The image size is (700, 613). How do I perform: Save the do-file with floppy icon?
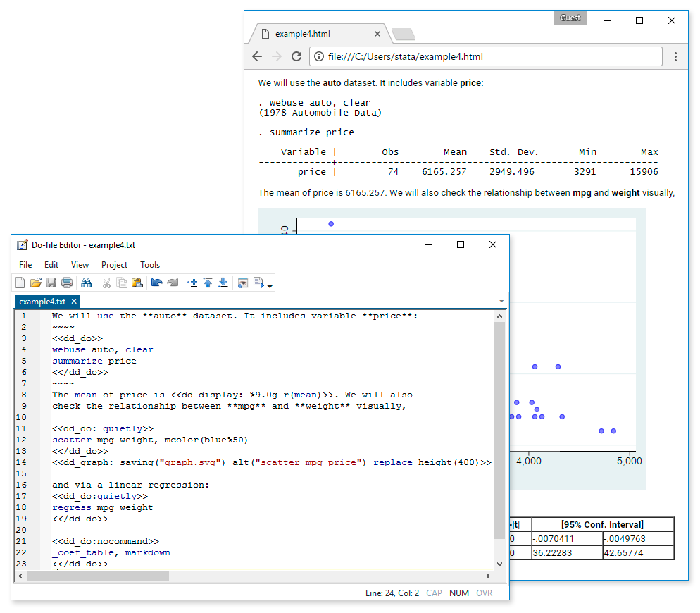pyautogui.click(x=51, y=283)
